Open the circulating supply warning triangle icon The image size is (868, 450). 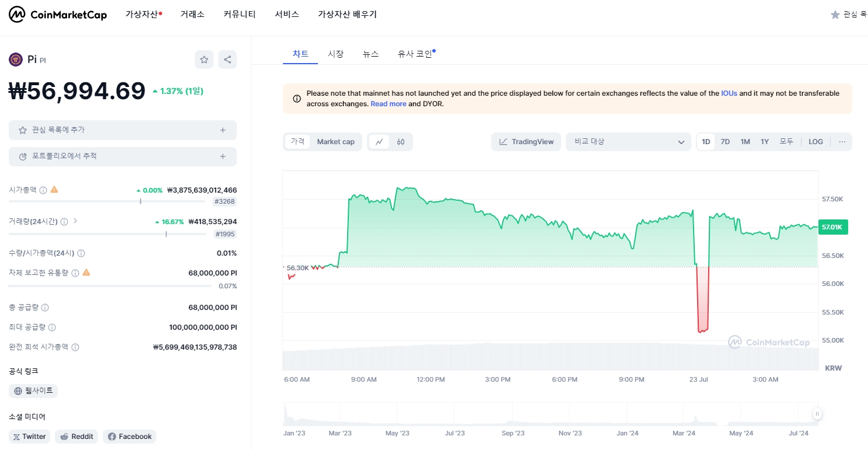tap(86, 272)
